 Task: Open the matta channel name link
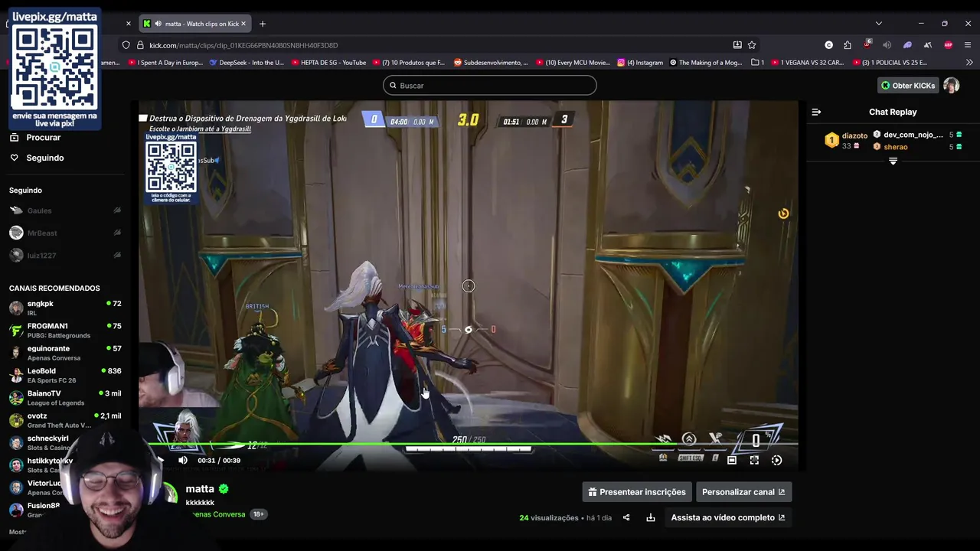pos(200,489)
